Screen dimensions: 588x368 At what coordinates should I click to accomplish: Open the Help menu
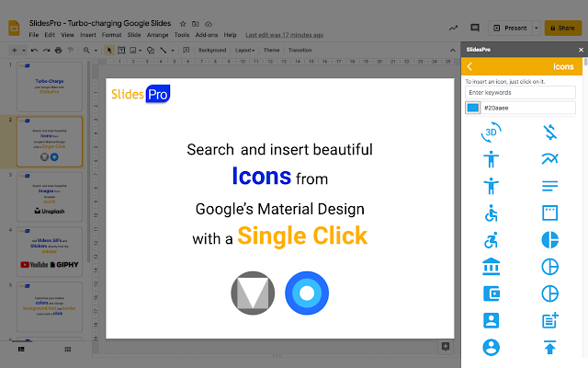(230, 35)
